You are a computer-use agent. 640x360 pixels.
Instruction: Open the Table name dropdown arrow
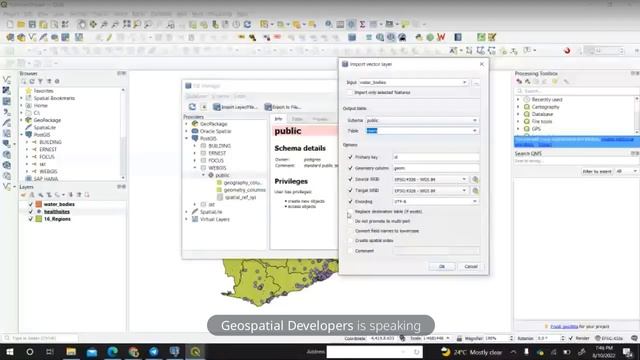click(474, 131)
